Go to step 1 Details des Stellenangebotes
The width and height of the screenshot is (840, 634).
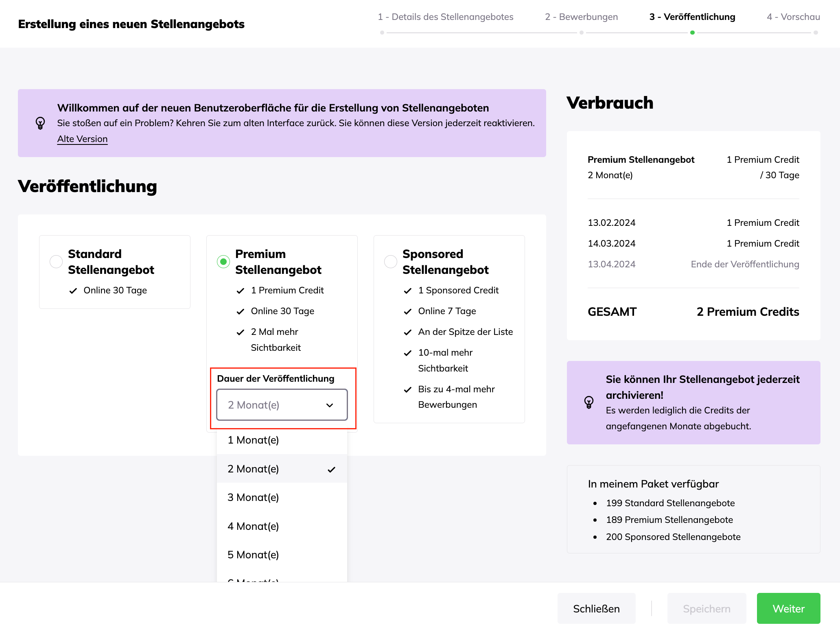[x=445, y=17]
